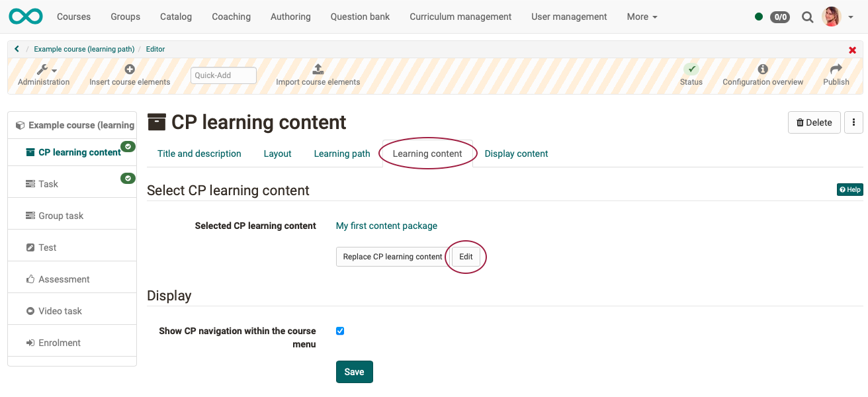868x397 pixels.
Task: Click the Insert course elements plus icon
Action: pos(130,69)
